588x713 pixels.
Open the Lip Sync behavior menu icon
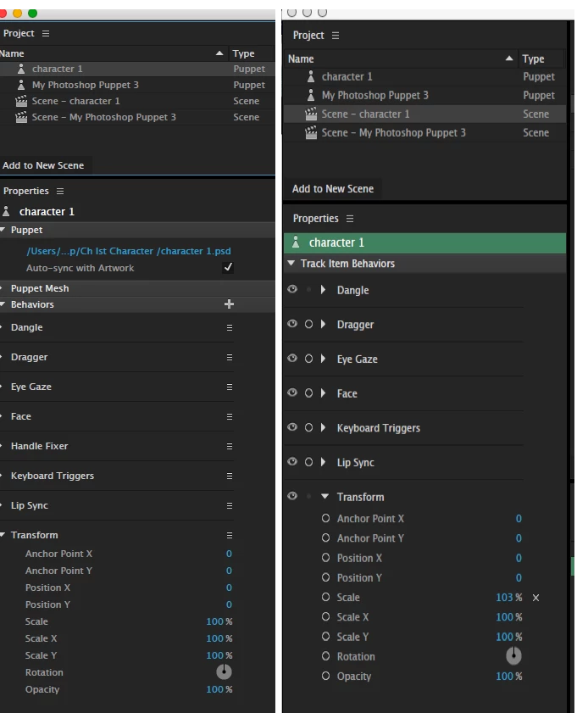[x=229, y=505]
